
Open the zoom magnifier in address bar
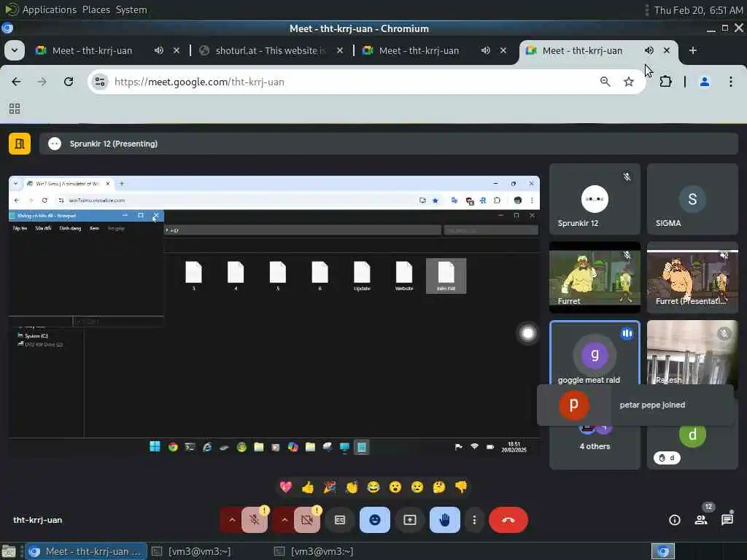pyautogui.click(x=605, y=82)
